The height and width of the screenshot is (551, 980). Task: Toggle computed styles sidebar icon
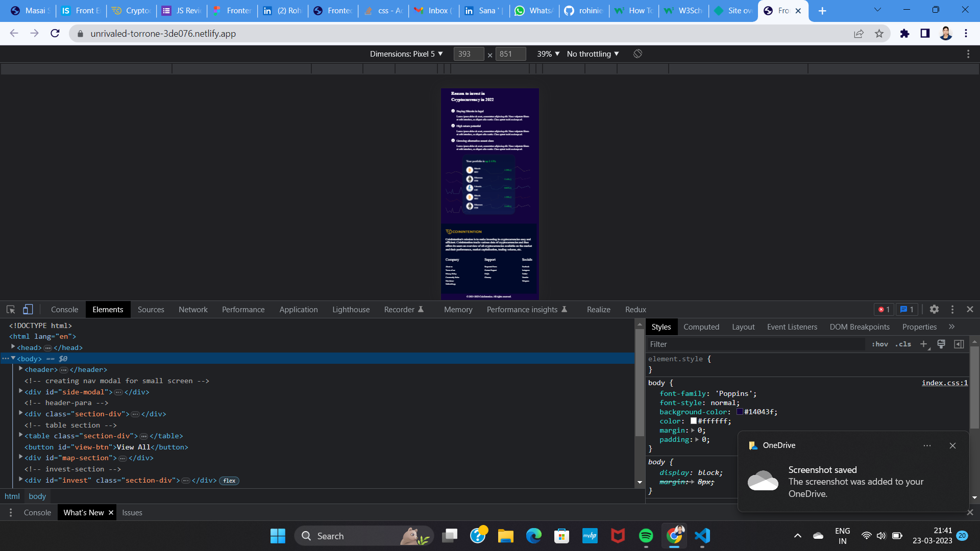(x=959, y=344)
